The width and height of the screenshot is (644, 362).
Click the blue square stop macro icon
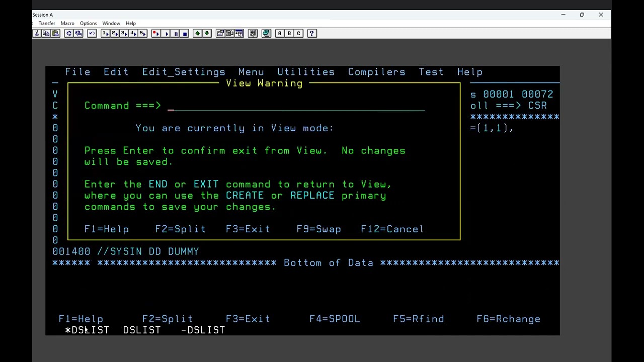pos(185,33)
